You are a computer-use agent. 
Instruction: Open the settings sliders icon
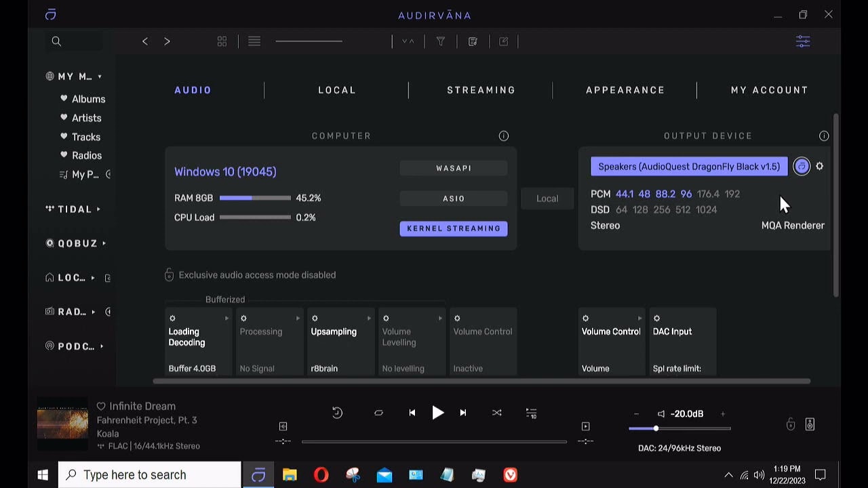(803, 41)
